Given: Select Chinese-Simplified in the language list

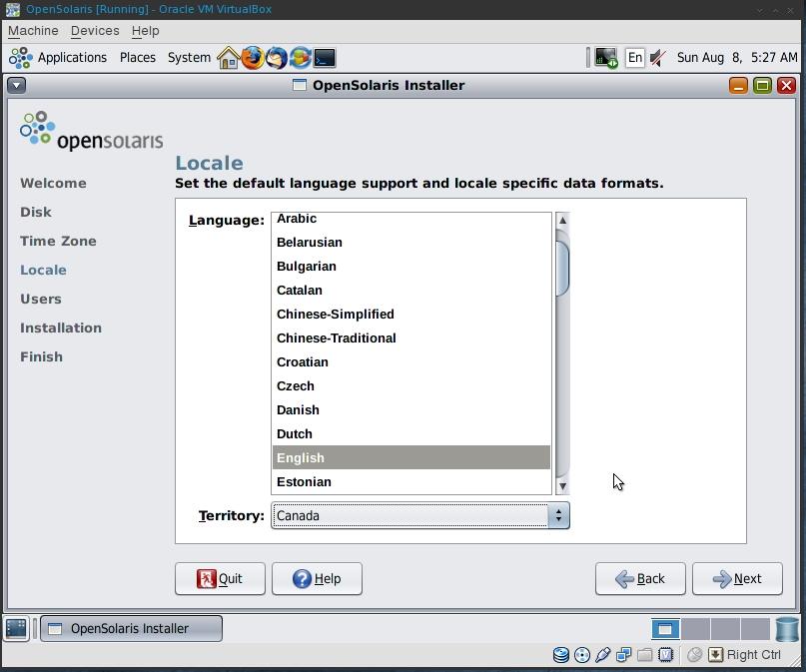Looking at the screenshot, I should [411, 314].
